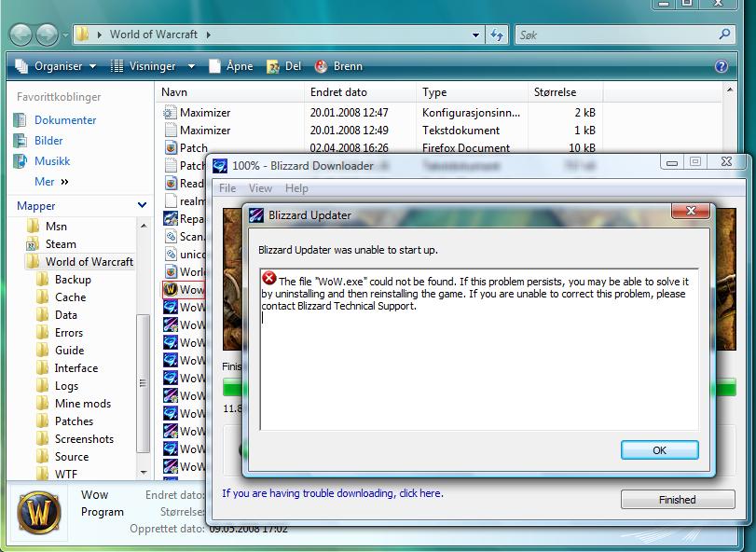756x552 pixels.
Task: Sort by Type column header
Action: pyautogui.click(x=472, y=92)
